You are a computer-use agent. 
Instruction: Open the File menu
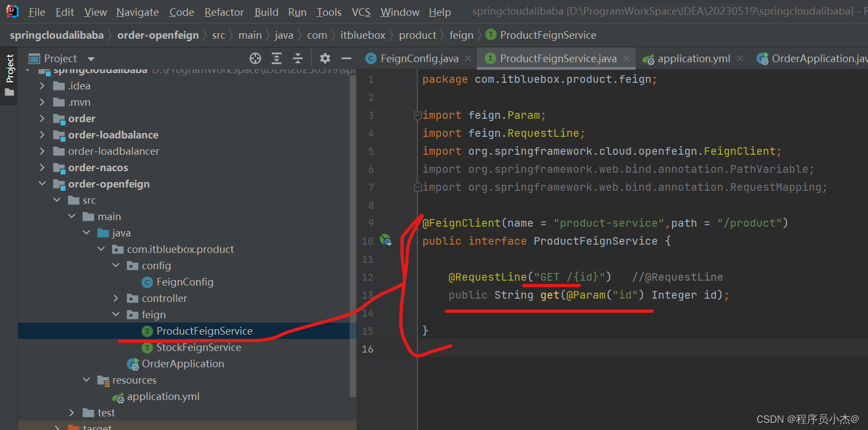(37, 12)
